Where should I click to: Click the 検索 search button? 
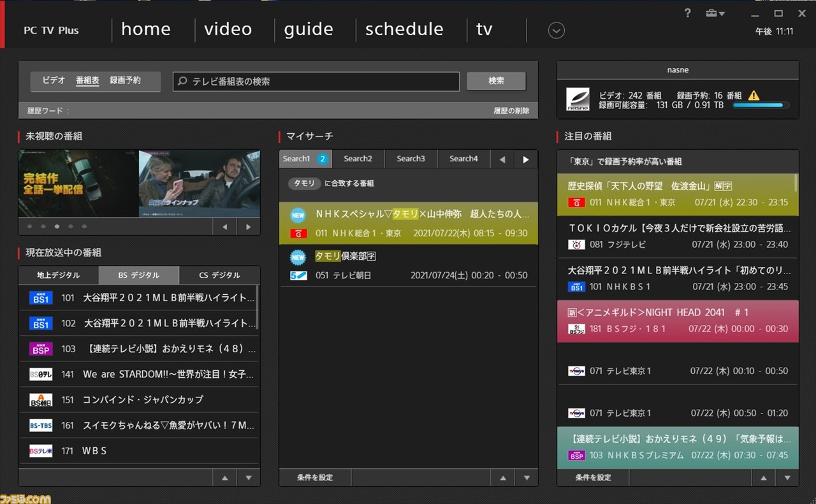[496, 81]
